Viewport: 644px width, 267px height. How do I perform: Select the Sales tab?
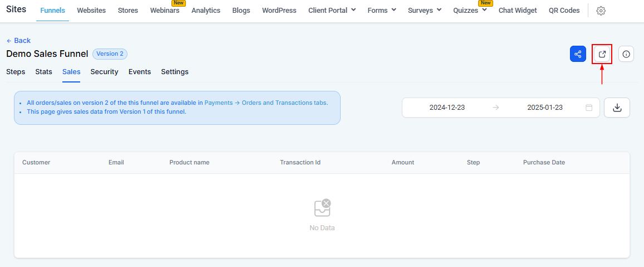[x=71, y=71]
